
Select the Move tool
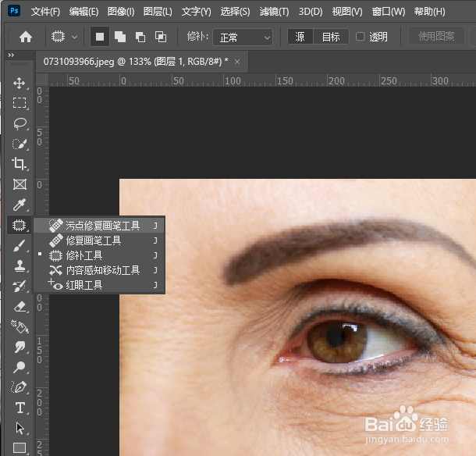pos(20,83)
